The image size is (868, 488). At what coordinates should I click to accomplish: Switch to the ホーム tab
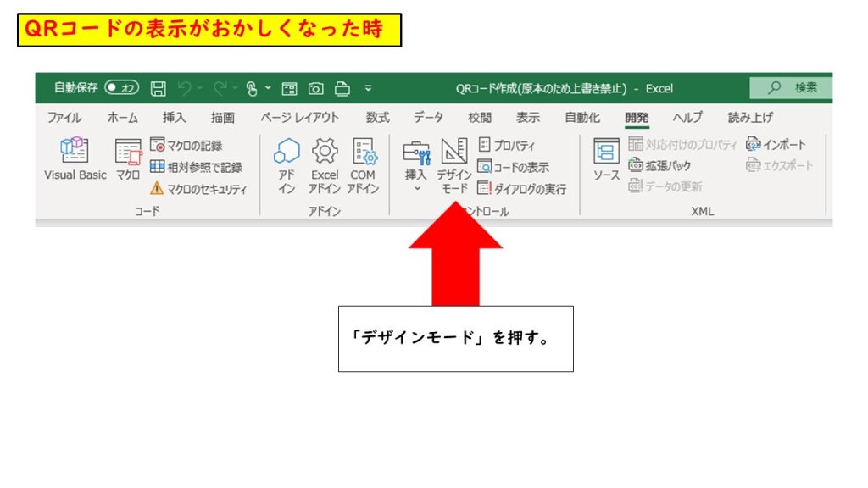123,118
